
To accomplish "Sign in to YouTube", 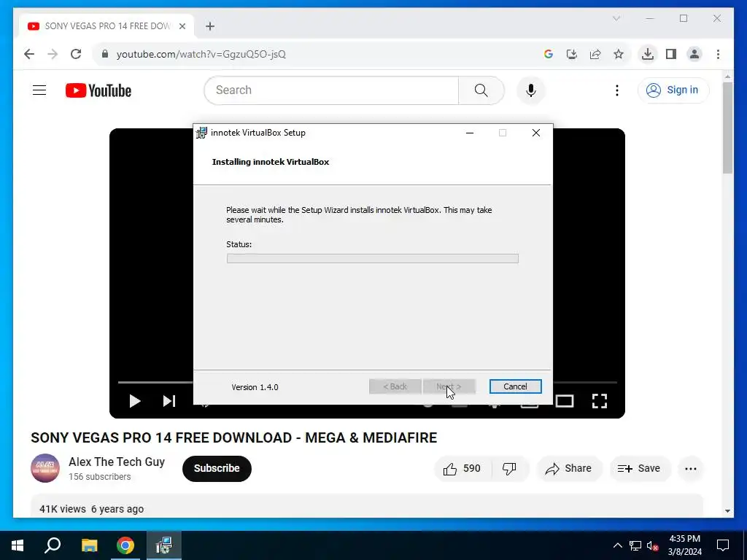I will tap(673, 90).
